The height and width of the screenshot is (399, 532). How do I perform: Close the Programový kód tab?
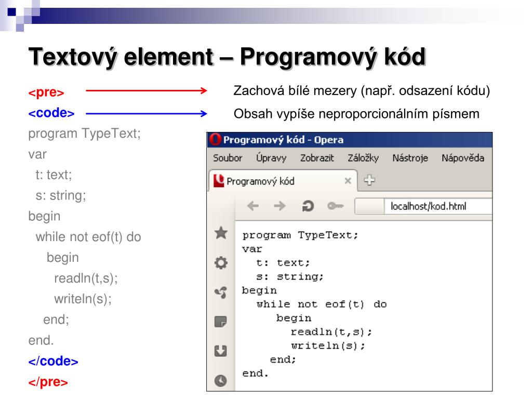click(x=348, y=181)
